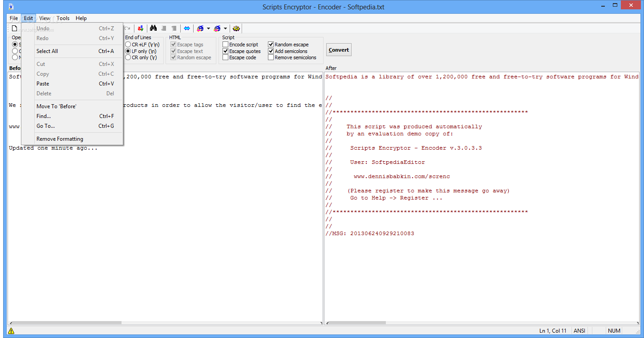Select the LF only radio button
This screenshot has width=644, height=338.
pos(128,51)
